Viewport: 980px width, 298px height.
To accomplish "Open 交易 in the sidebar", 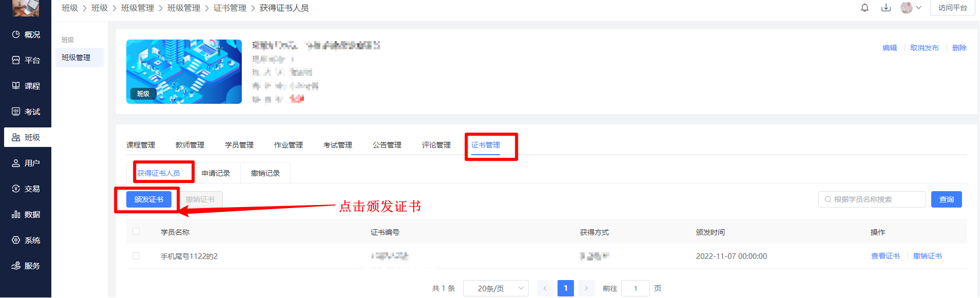I will 26,189.
